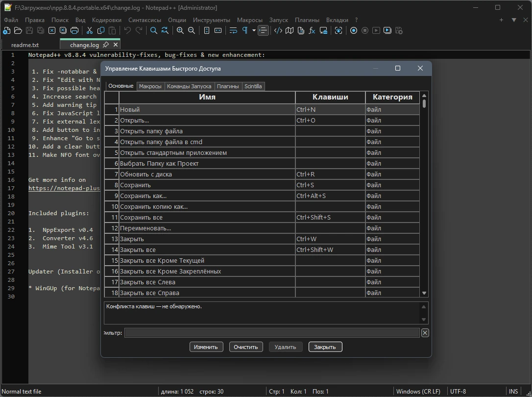Click the Zoom in icon

pyautogui.click(x=180, y=30)
